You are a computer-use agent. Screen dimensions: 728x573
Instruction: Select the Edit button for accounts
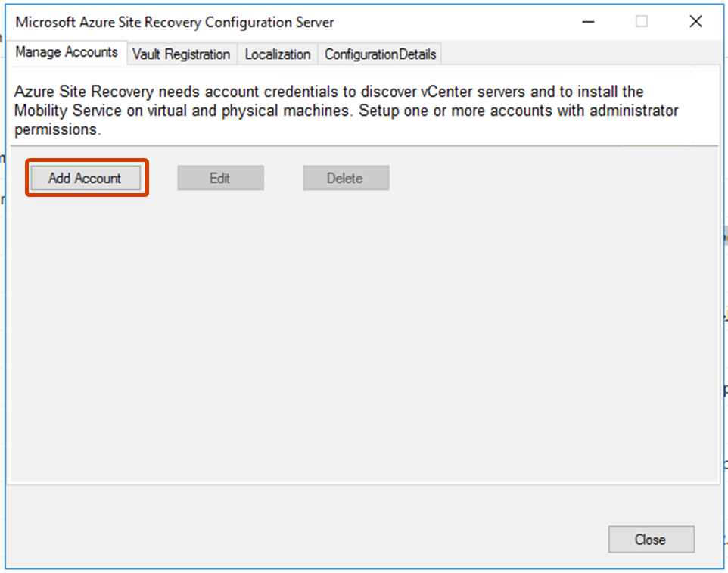point(220,178)
